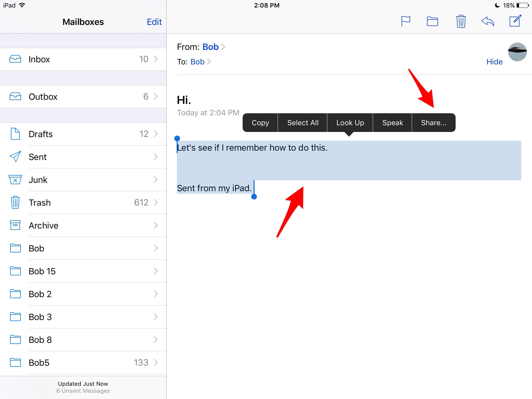
Task: Delete message with the trash icon
Action: tap(461, 21)
